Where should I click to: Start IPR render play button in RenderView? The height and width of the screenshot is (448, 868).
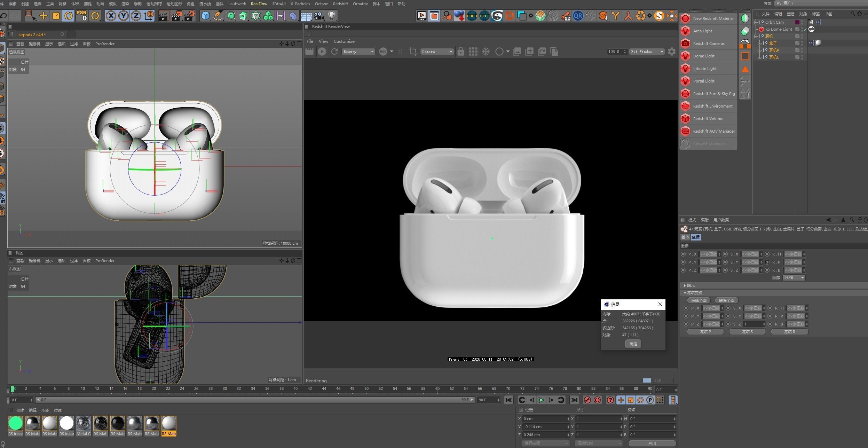322,52
